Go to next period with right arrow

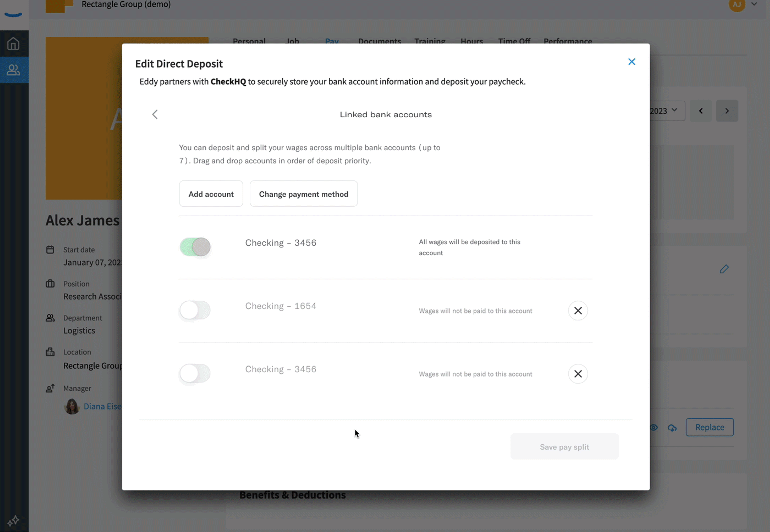click(727, 111)
